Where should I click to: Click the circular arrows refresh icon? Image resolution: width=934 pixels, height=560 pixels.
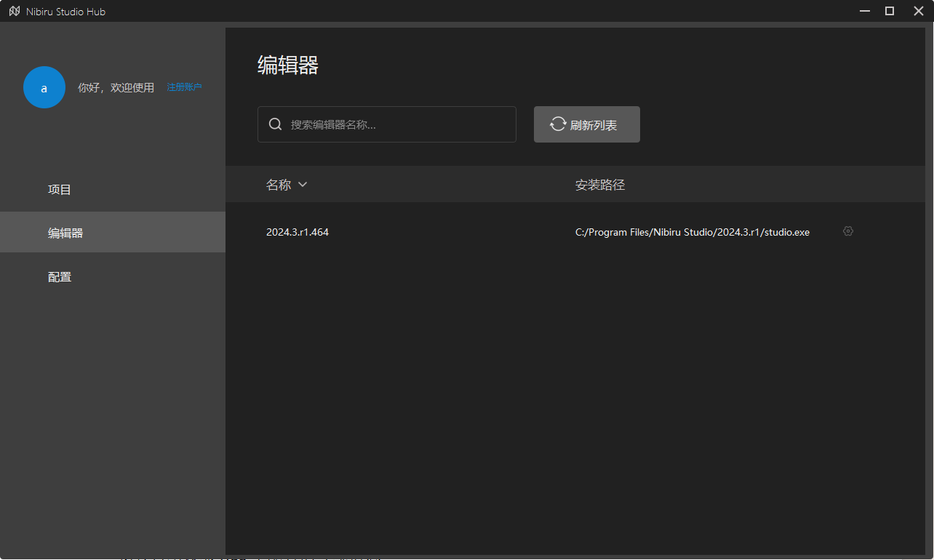(558, 124)
